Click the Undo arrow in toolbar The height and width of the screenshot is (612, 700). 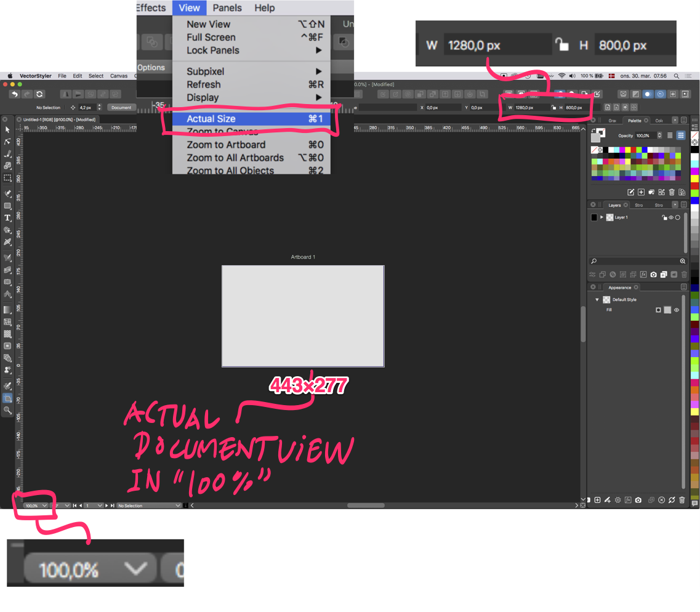point(14,94)
